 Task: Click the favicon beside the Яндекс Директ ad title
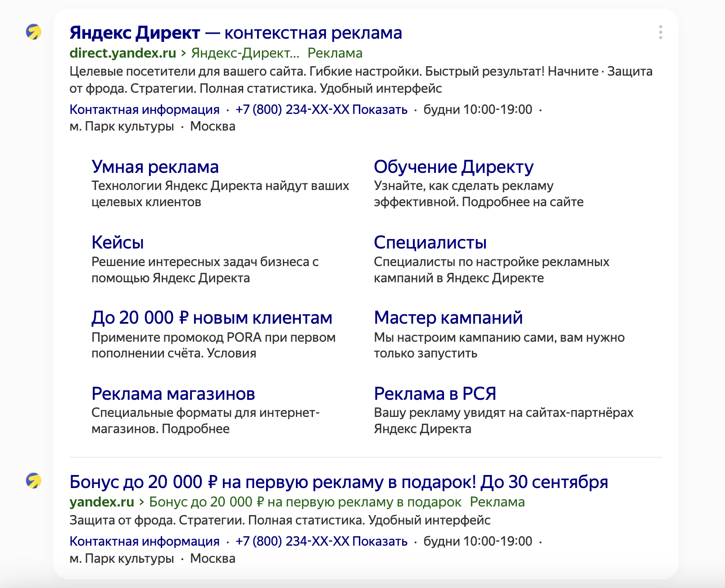pyautogui.click(x=34, y=32)
